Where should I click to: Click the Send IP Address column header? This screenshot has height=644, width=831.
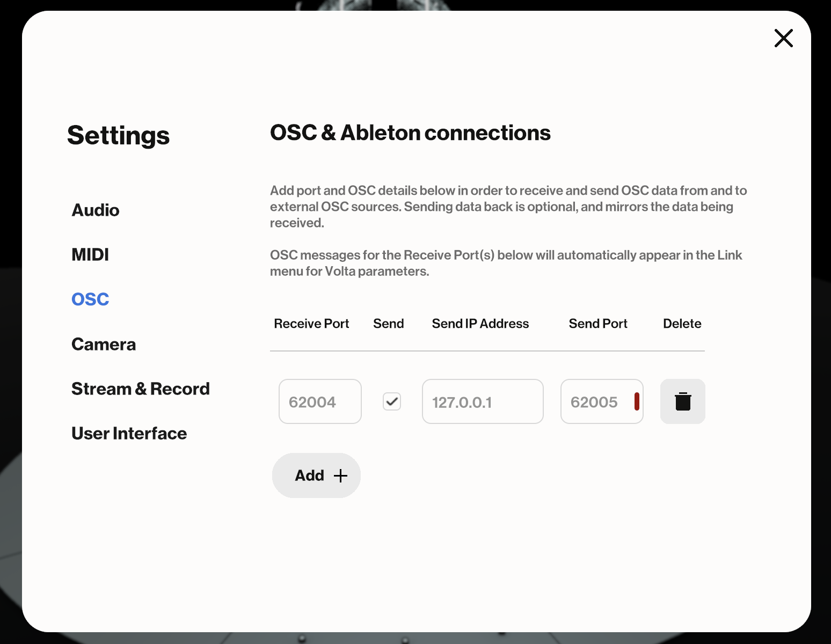point(480,324)
